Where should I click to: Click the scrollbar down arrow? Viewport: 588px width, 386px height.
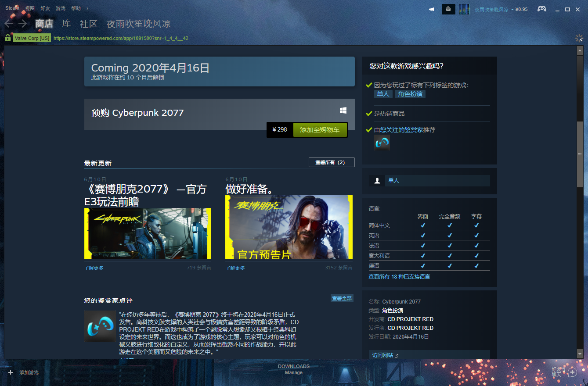(x=580, y=353)
